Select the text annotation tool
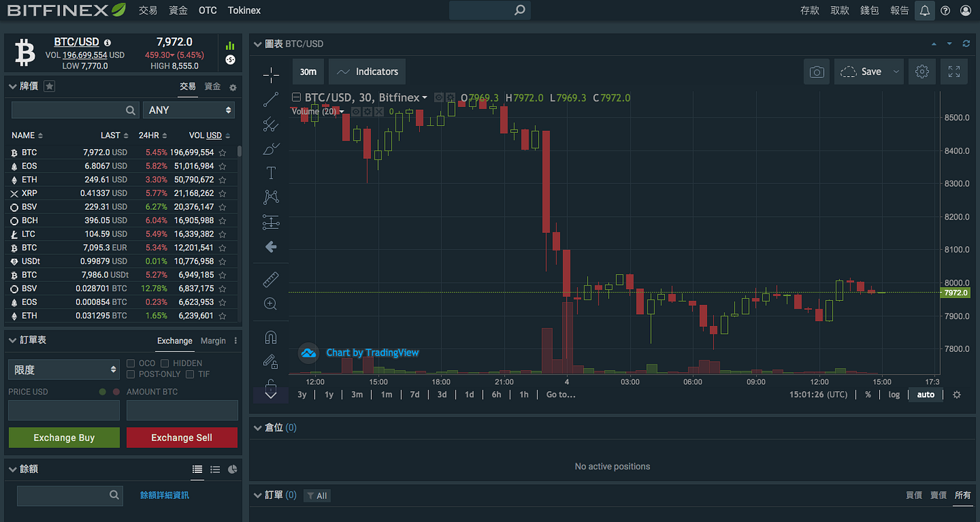The image size is (980, 522). [x=271, y=173]
